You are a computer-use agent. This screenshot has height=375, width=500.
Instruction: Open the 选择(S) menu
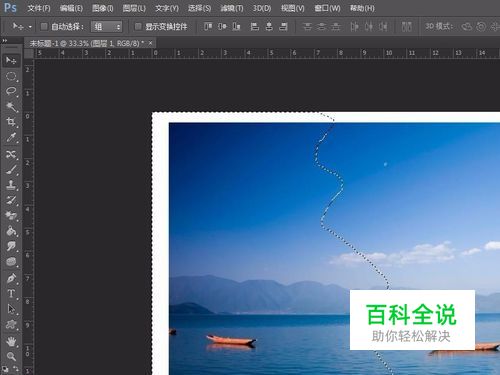199,8
